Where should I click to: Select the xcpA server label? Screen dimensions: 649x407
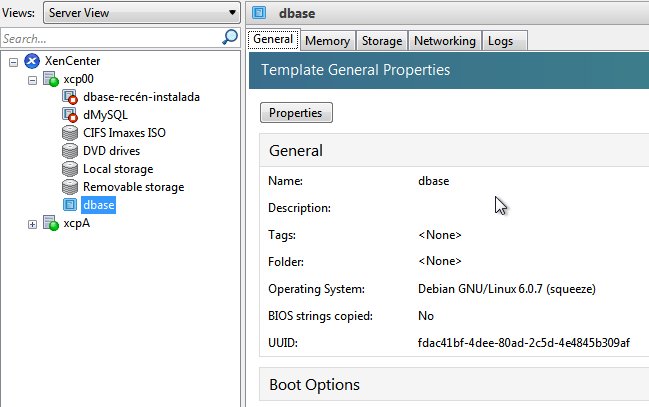(77, 223)
